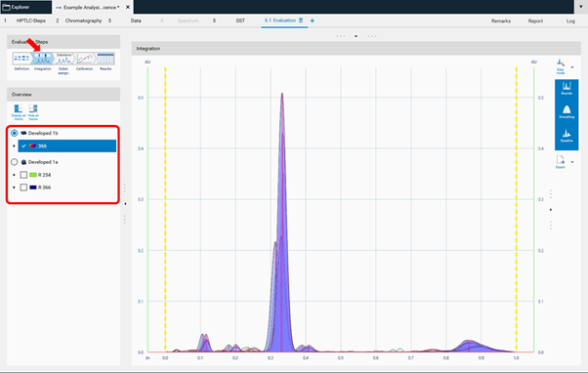The height and width of the screenshot is (373, 588).
Task: Go to the Calibration step icon
Action: [x=85, y=59]
